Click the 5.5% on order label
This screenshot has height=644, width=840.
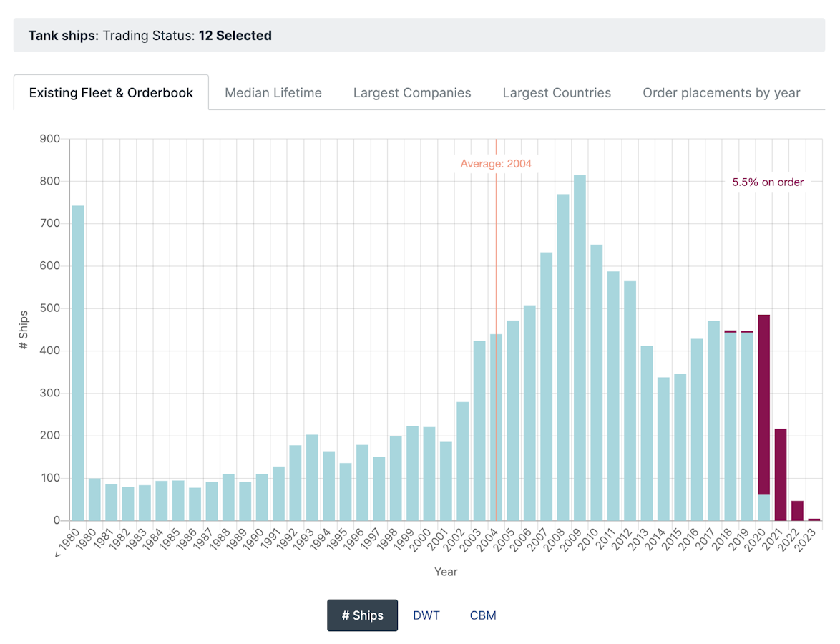pyautogui.click(x=767, y=182)
